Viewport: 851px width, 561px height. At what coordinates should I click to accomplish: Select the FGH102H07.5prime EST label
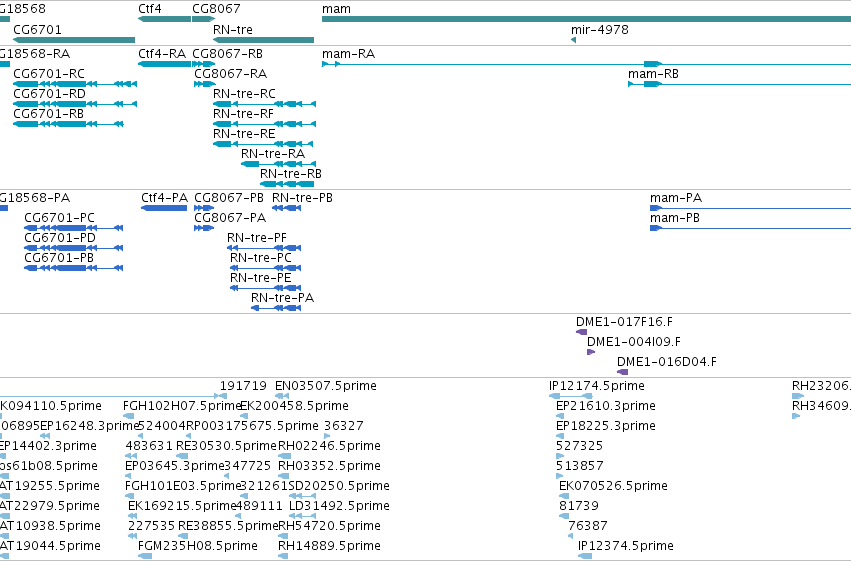point(182,406)
